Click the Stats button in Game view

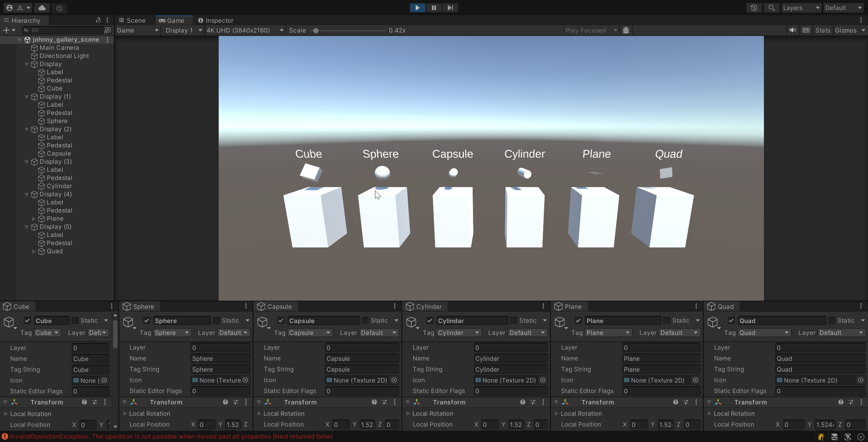coord(823,30)
